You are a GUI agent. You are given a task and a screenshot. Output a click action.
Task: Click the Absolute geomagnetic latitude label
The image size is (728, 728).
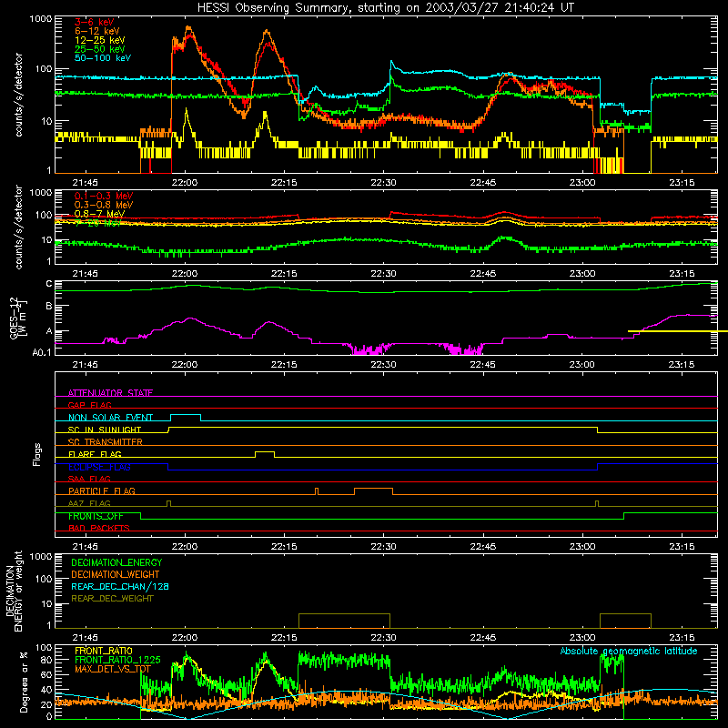[629, 651]
